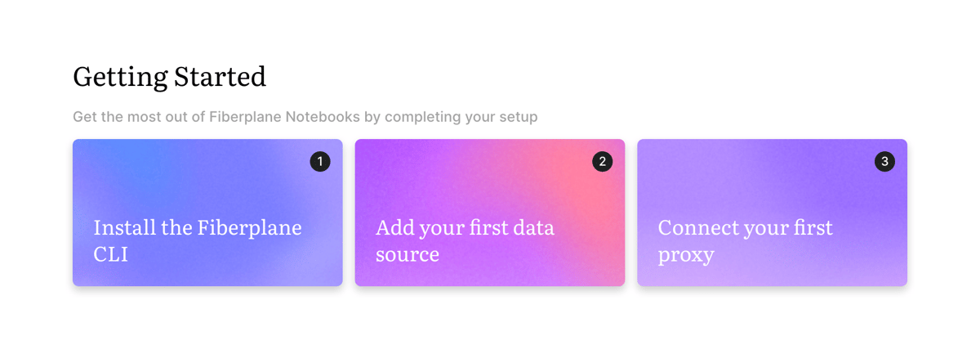Viewport: 980px width, 363px height.
Task: Click the step 1 number badge
Action: [x=320, y=161]
